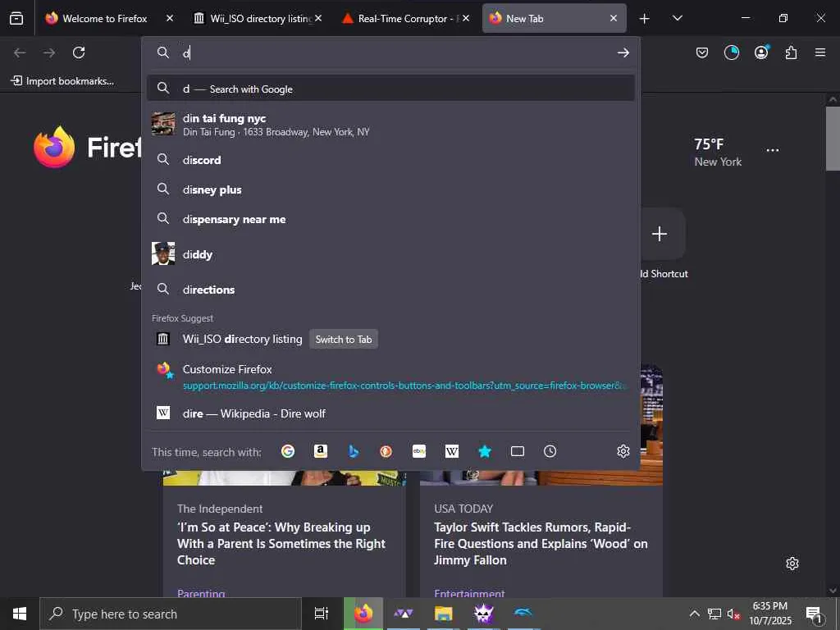Open new tab page customize gear
This screenshot has height=630, width=840.
point(792,564)
